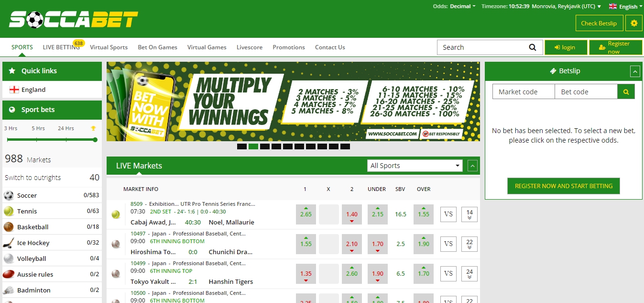Select over 1.90 odds in Hiroshima match

(424, 244)
